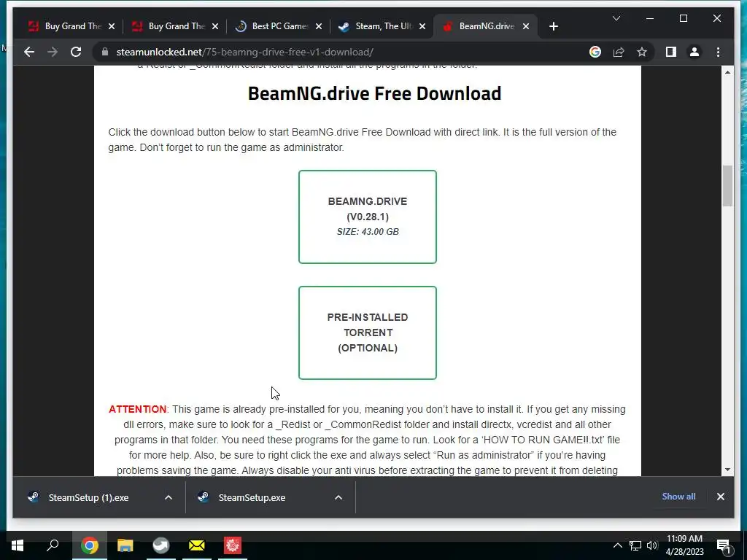
Task: Open Windows taskbar search
Action: 53,545
